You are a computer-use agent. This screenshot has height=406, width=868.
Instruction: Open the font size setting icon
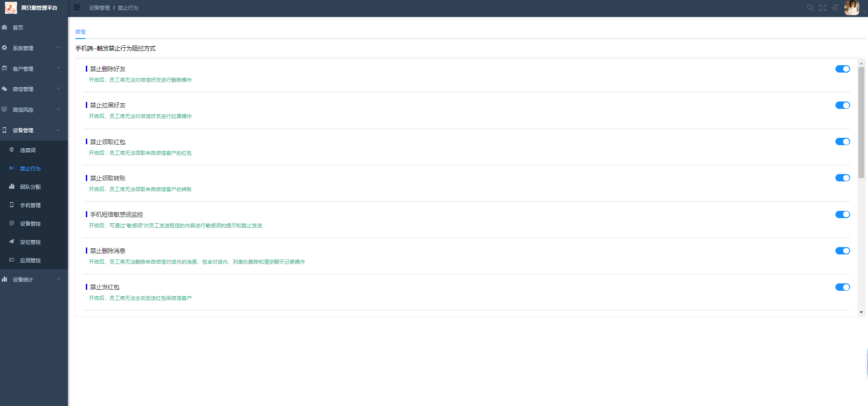(835, 8)
